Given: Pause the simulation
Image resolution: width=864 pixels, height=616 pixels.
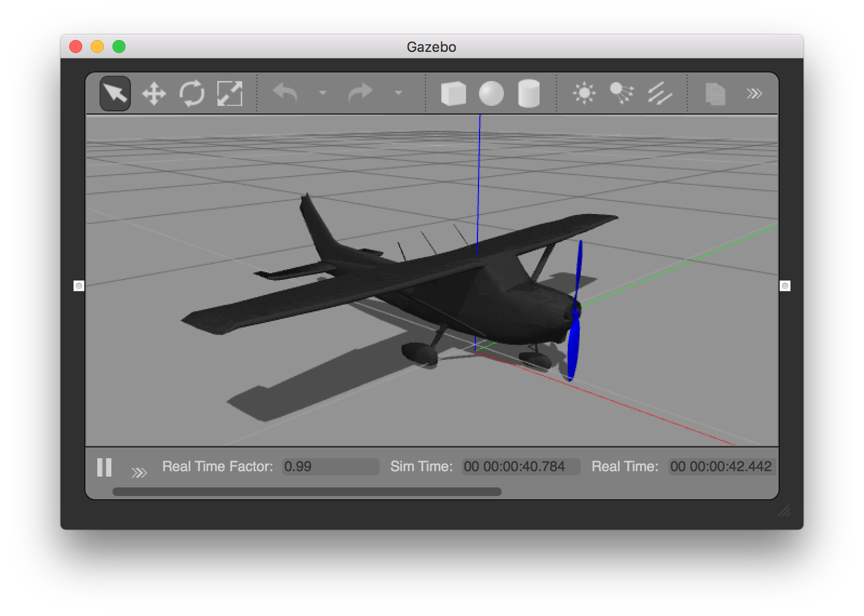Looking at the screenshot, I should click(104, 467).
